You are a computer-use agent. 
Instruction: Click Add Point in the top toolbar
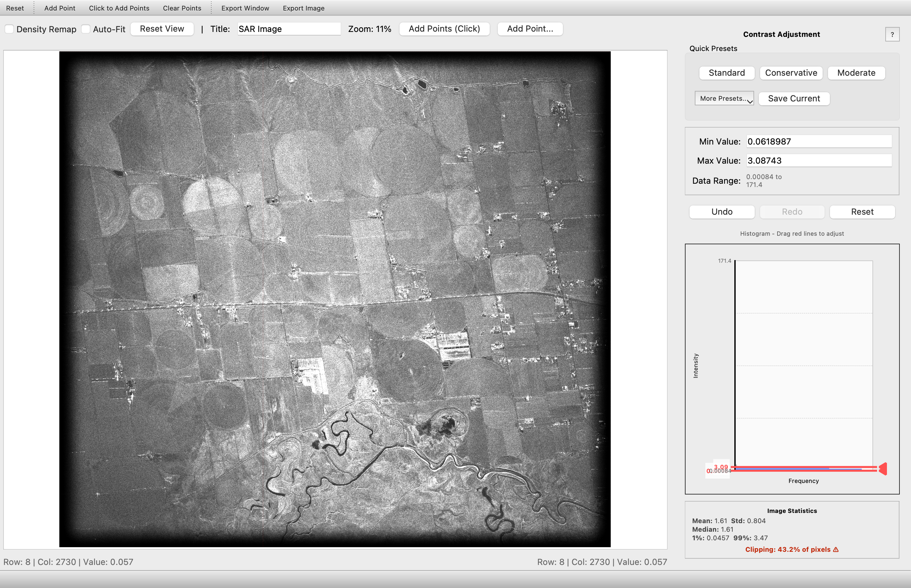pos(60,8)
